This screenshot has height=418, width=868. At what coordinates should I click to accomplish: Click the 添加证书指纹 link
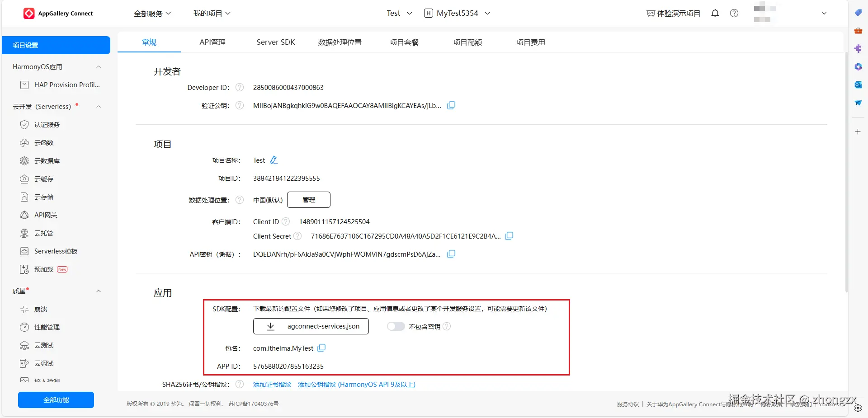tap(272, 385)
